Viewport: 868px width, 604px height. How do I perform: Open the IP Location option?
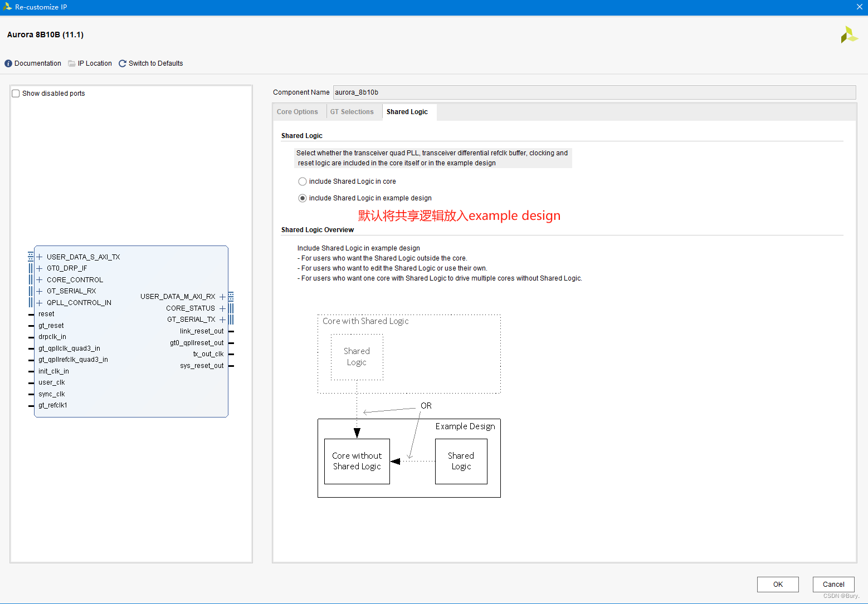[95, 63]
